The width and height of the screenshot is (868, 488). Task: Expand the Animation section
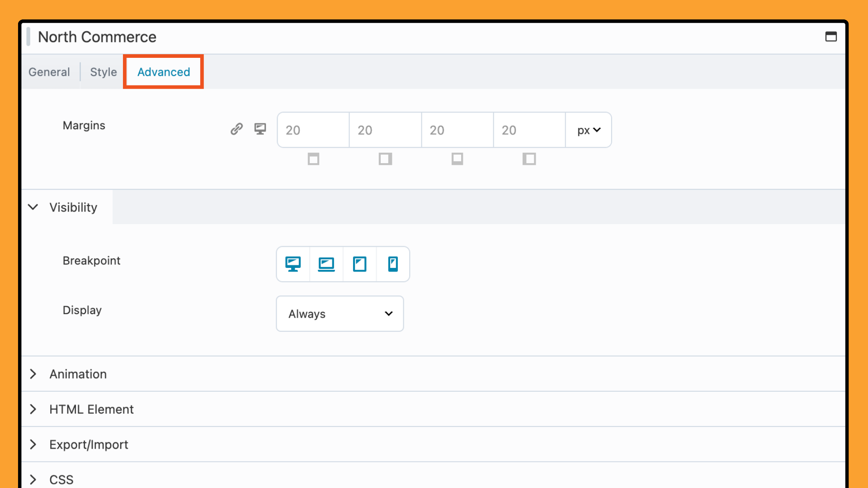pos(78,374)
